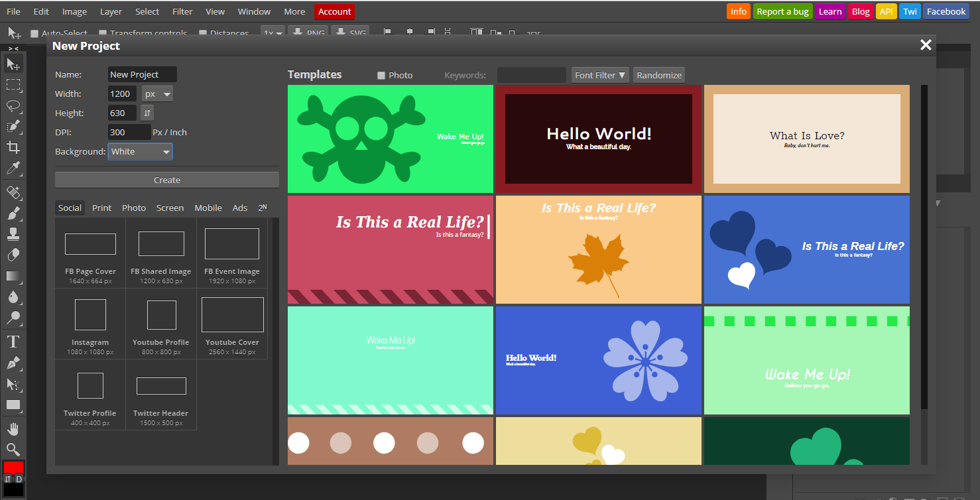Pick the green skull template

391,139
